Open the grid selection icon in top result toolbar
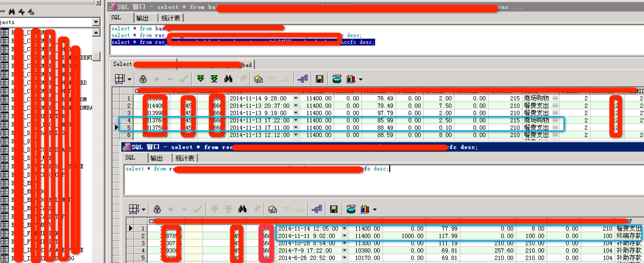The height and width of the screenshot is (263, 644). click(120, 79)
